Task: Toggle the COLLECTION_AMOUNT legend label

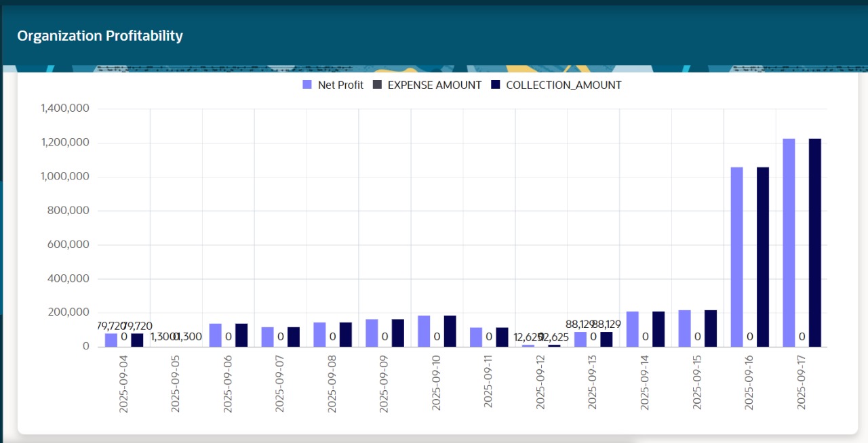Action: click(x=564, y=85)
